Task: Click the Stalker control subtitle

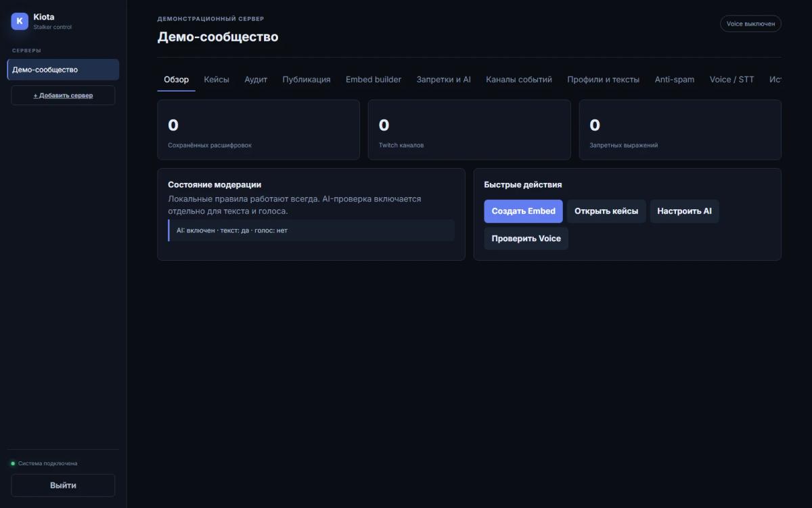Action: (52, 28)
